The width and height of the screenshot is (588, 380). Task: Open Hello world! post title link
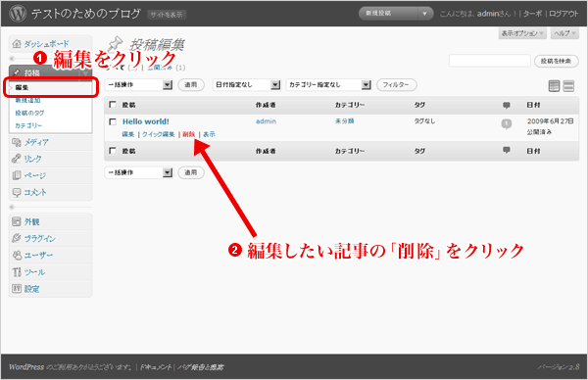146,121
